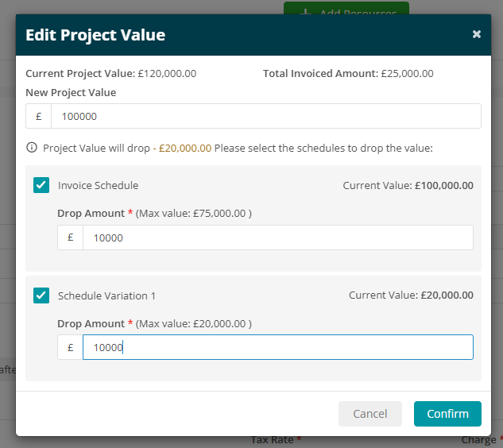Click the New Project Value input field
The width and height of the screenshot is (503, 448).
pos(266,116)
